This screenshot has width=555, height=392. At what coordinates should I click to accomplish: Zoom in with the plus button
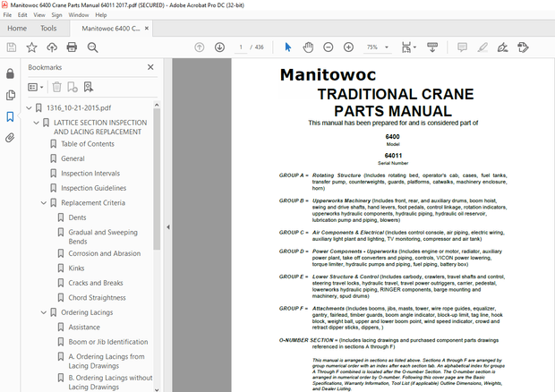point(346,47)
